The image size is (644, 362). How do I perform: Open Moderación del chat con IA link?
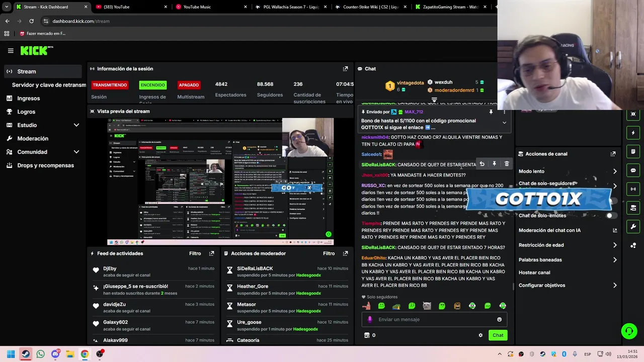point(568,230)
